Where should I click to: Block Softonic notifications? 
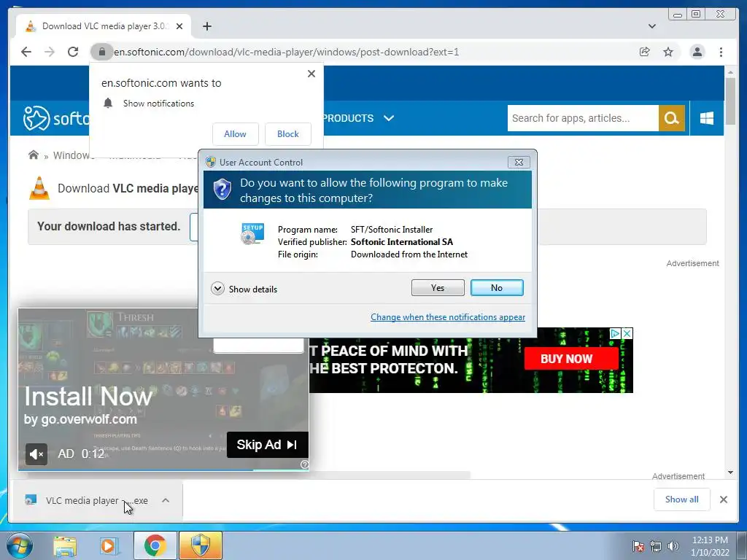(287, 134)
